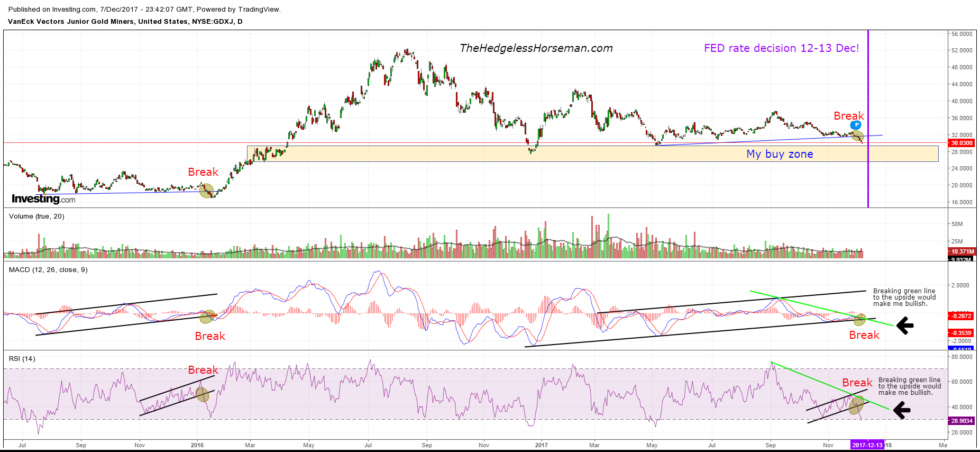
Task: Click the 50M volume axis label
Action: tap(957, 224)
